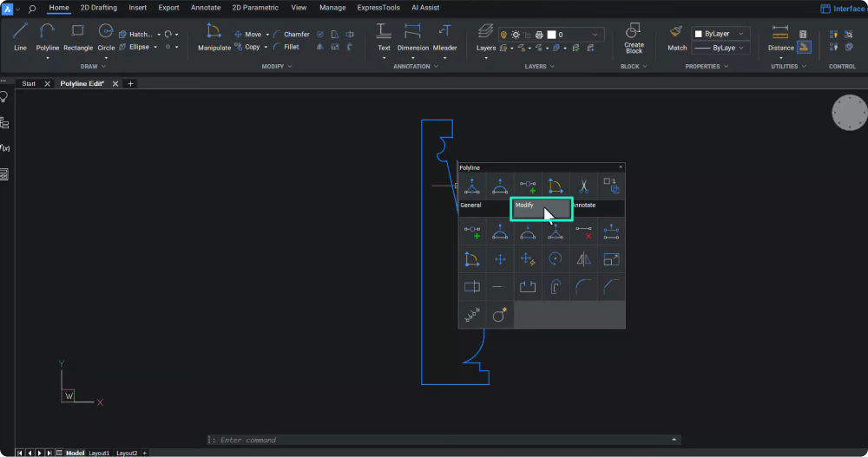
Task: Click the Mirror icon in the Polyline panel
Action: tap(583, 258)
